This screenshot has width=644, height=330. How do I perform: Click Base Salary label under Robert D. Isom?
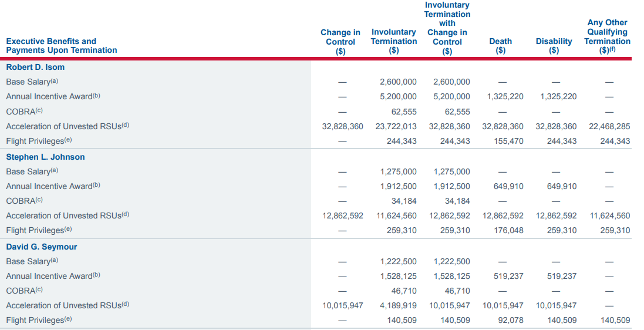(x=32, y=82)
